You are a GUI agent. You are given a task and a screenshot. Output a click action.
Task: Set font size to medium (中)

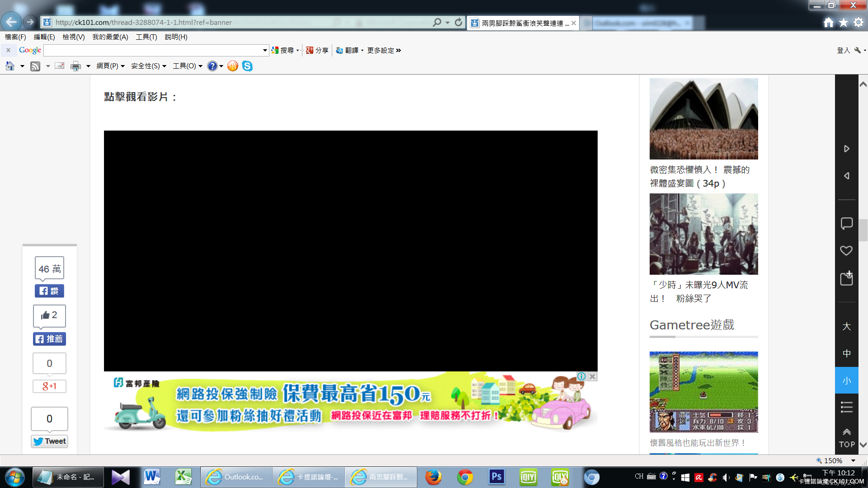[x=847, y=353]
